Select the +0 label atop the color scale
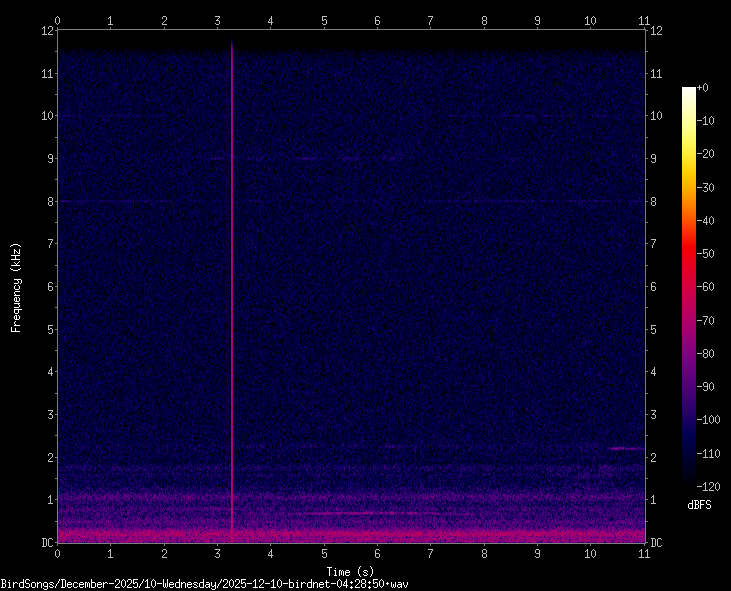Viewport: 731px width, 591px height. (702, 88)
